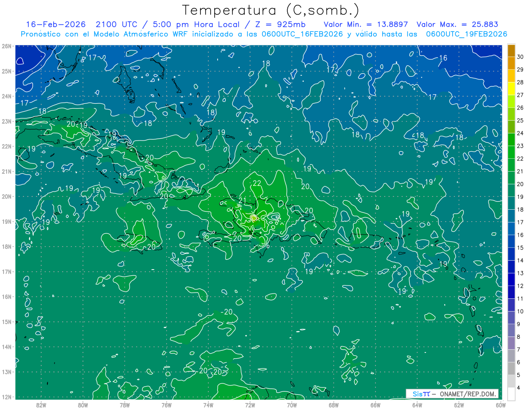
Task: Click the "72W" longitude axis label
Action: [250, 405]
